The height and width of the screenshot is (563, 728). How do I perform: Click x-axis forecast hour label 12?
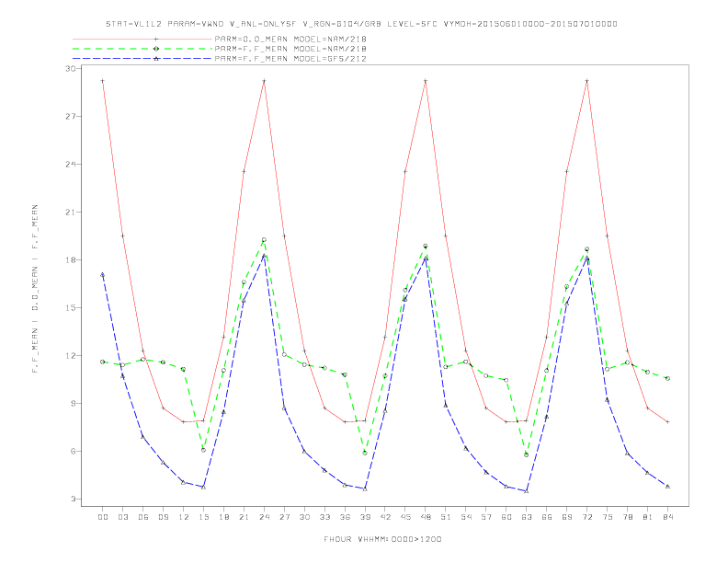[x=184, y=517]
